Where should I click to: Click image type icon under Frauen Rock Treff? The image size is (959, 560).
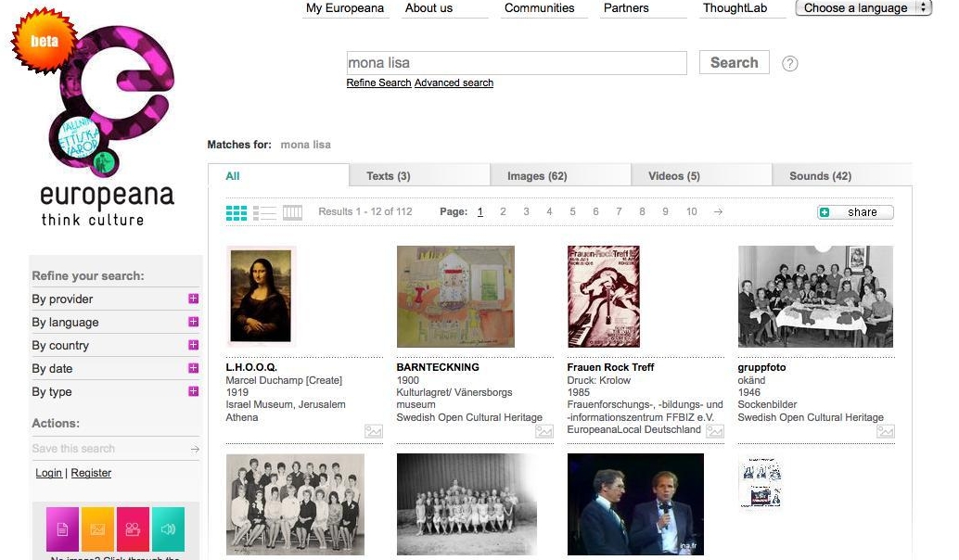coord(715,432)
